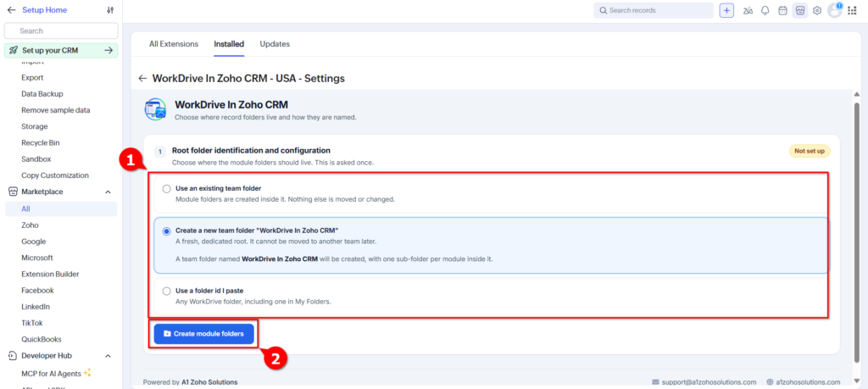Switch to the Updates tab
The width and height of the screenshot is (868, 389).
point(275,44)
